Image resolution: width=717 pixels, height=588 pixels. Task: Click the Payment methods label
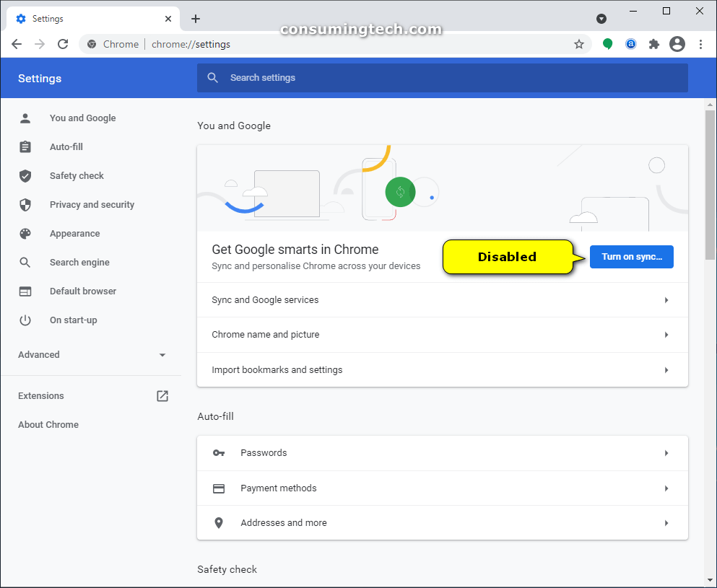(279, 488)
